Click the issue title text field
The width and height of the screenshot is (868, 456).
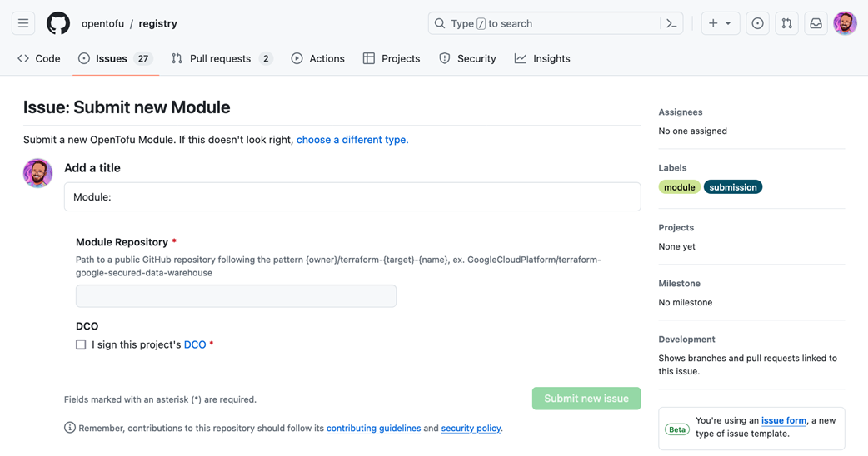[x=352, y=197]
